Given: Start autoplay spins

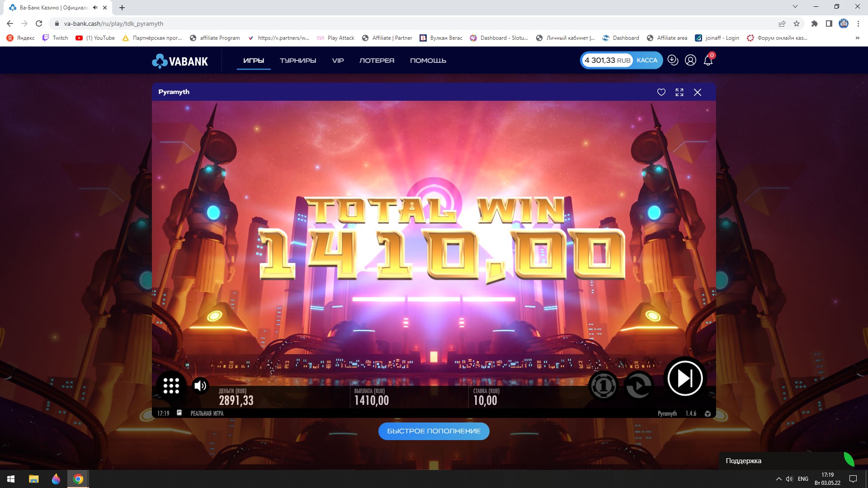Looking at the screenshot, I should pyautogui.click(x=639, y=386).
